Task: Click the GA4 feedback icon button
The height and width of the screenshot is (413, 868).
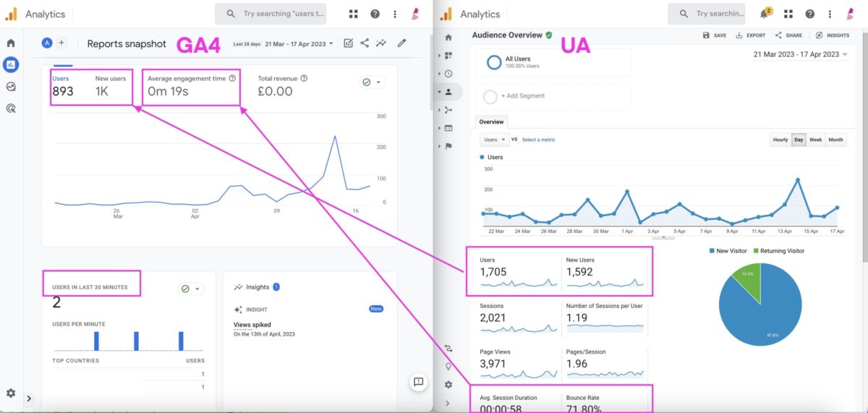Action: pos(417,382)
